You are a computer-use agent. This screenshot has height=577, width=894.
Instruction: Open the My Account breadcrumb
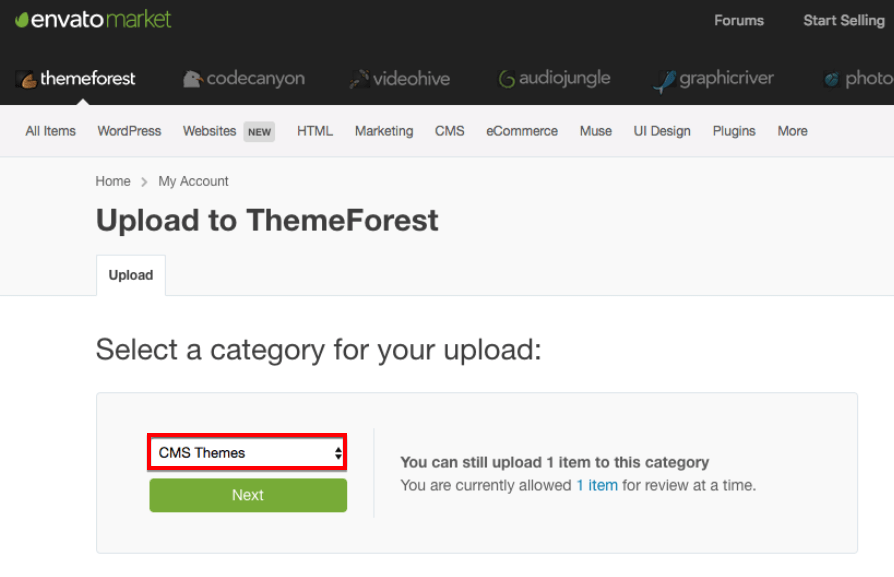click(193, 181)
